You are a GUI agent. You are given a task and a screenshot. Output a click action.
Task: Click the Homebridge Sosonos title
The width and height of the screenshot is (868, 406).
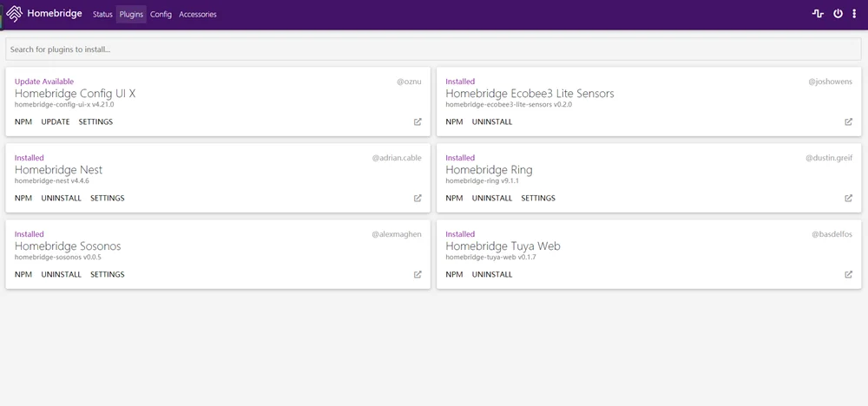[68, 246]
